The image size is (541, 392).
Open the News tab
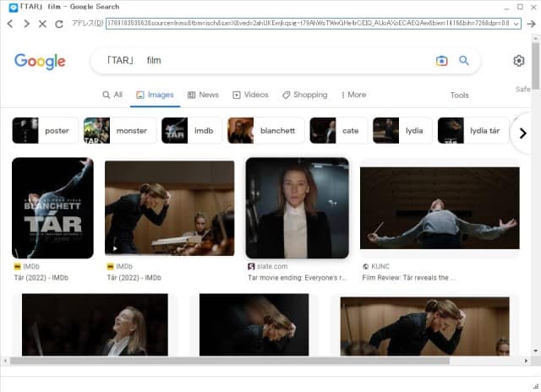(203, 95)
